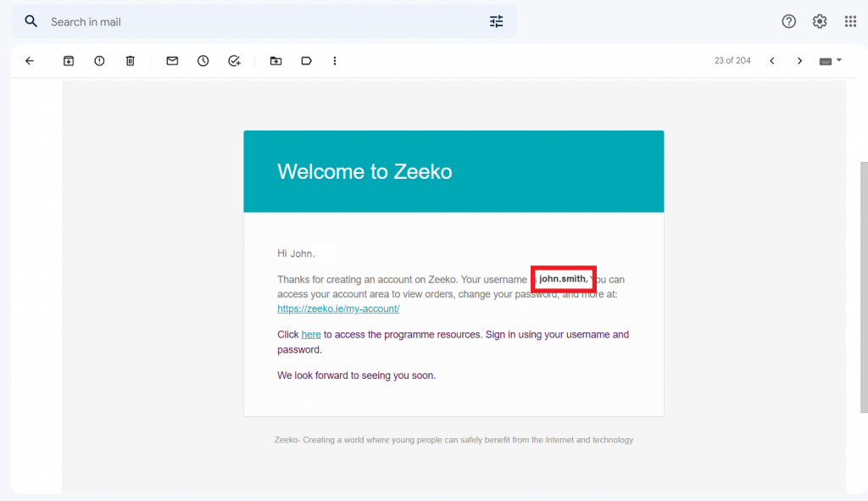
Task: Show search options filter
Action: pyautogui.click(x=497, y=21)
